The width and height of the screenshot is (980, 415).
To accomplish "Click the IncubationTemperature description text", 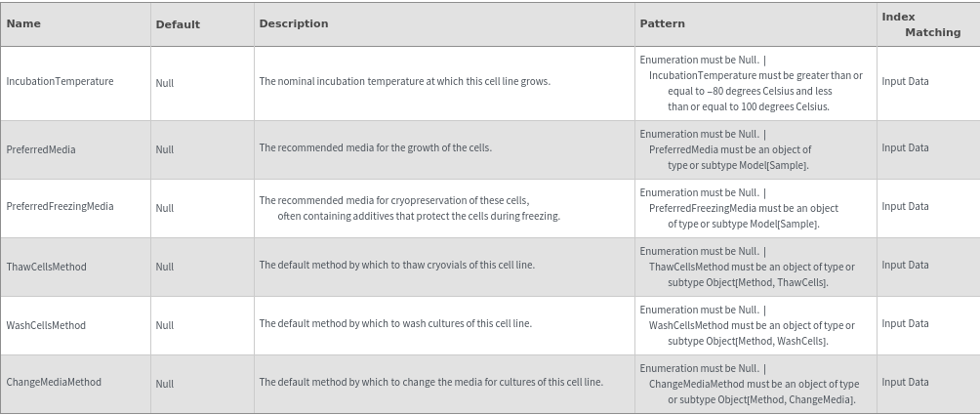I will pyautogui.click(x=404, y=82).
